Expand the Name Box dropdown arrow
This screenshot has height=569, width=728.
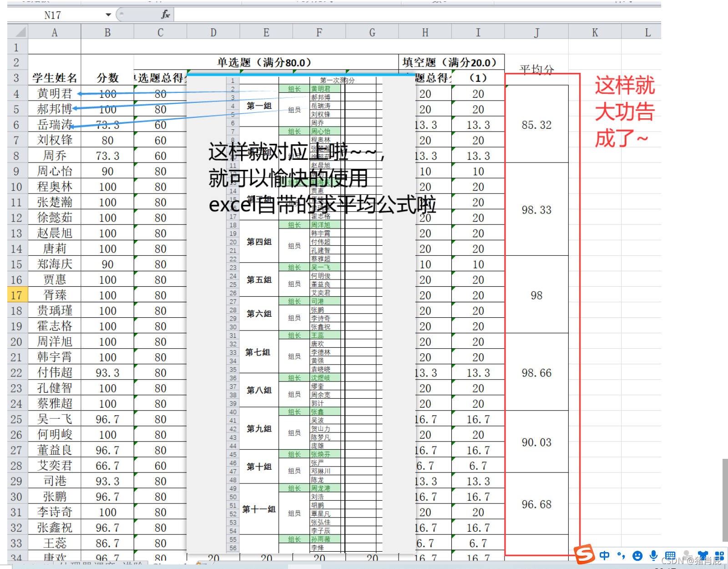coord(108,15)
